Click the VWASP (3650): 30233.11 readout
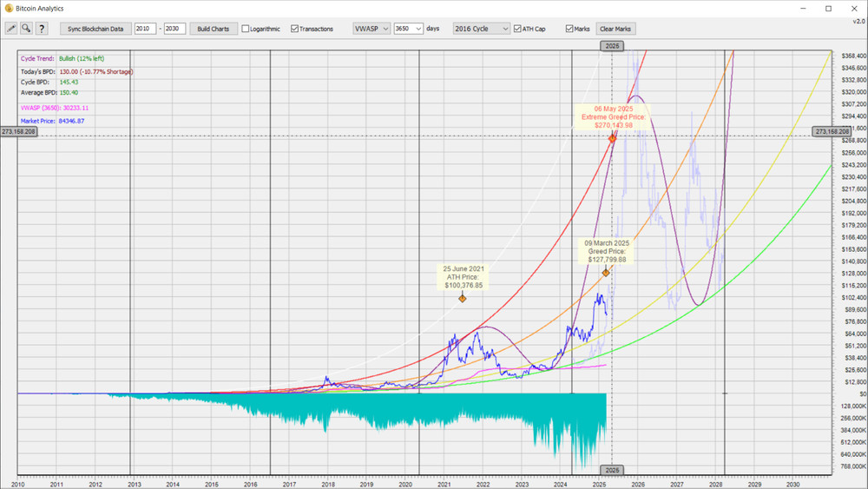The image size is (868, 489). pos(54,108)
